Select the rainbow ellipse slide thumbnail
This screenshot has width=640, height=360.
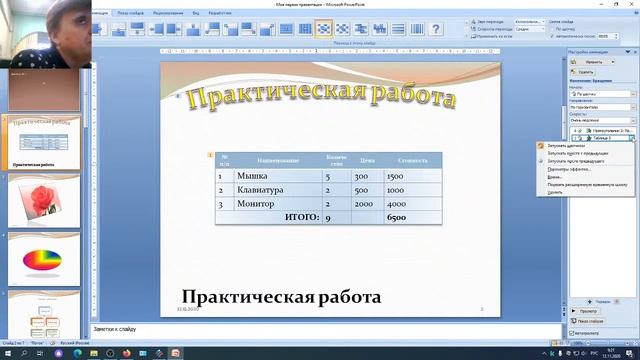[44, 260]
